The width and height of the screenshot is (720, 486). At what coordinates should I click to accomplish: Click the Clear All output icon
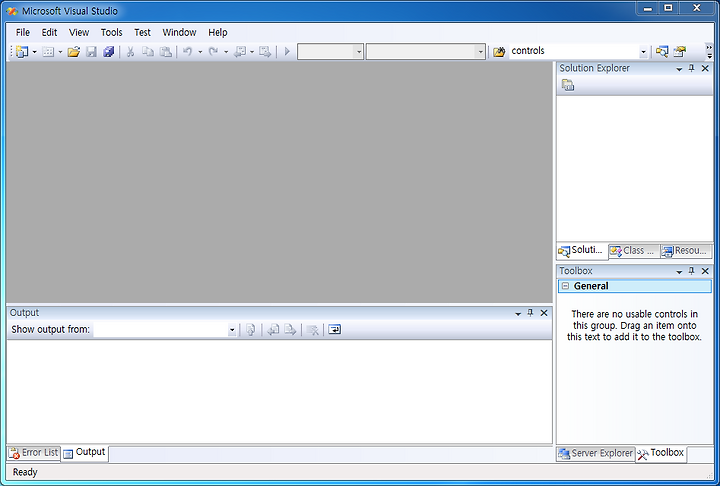point(313,329)
